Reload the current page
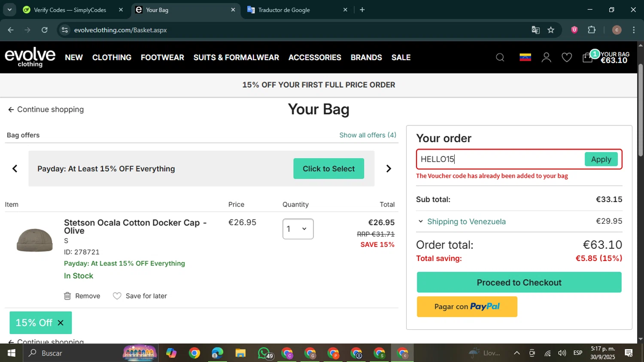The height and width of the screenshot is (362, 644). [x=45, y=30]
